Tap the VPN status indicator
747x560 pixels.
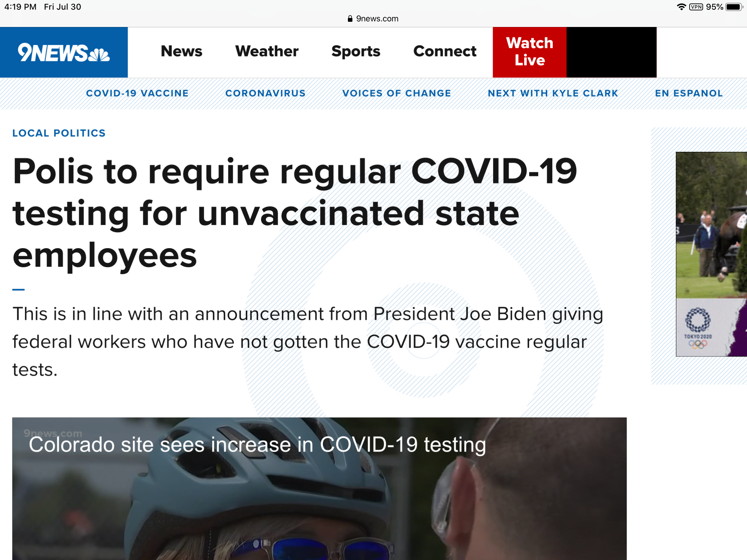tap(696, 7)
